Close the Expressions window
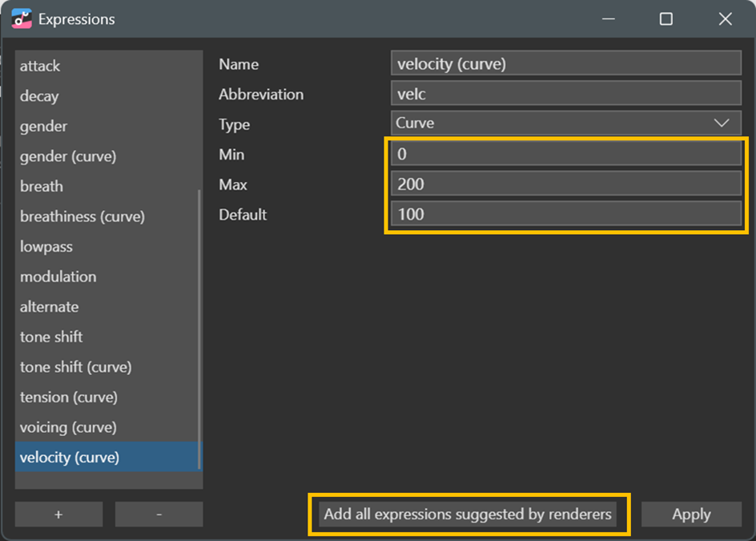 (x=725, y=18)
